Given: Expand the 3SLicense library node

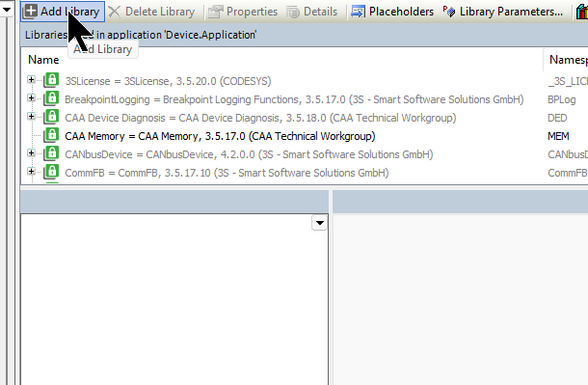Looking at the screenshot, I should [x=31, y=80].
